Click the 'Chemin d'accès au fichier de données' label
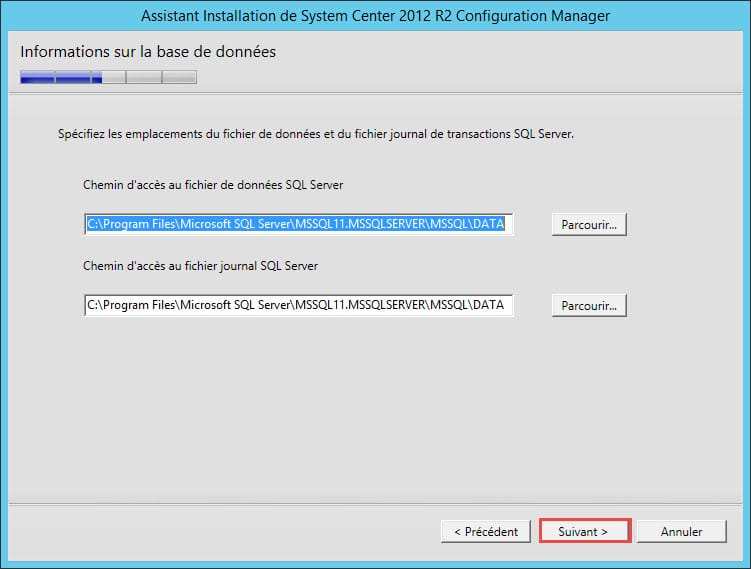 click(214, 185)
